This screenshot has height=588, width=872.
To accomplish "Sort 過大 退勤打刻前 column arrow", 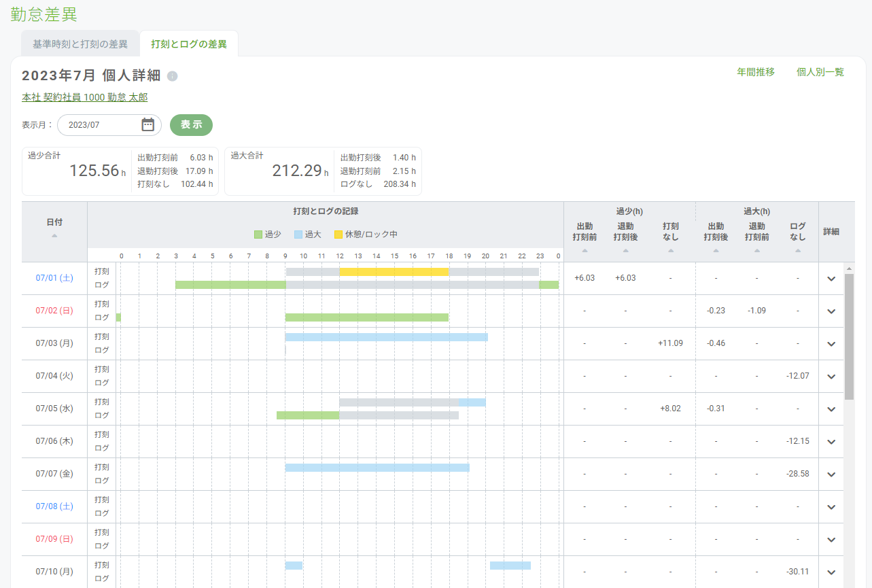I will pos(756,251).
